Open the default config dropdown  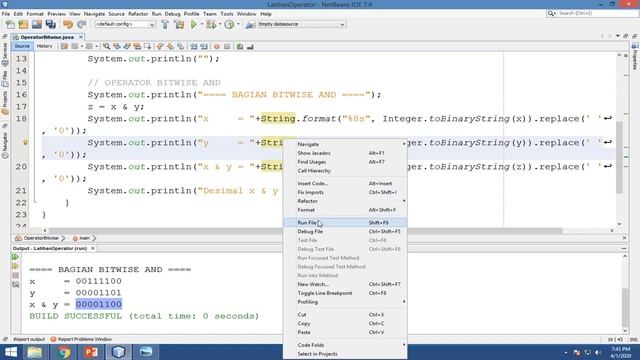tap(125, 24)
